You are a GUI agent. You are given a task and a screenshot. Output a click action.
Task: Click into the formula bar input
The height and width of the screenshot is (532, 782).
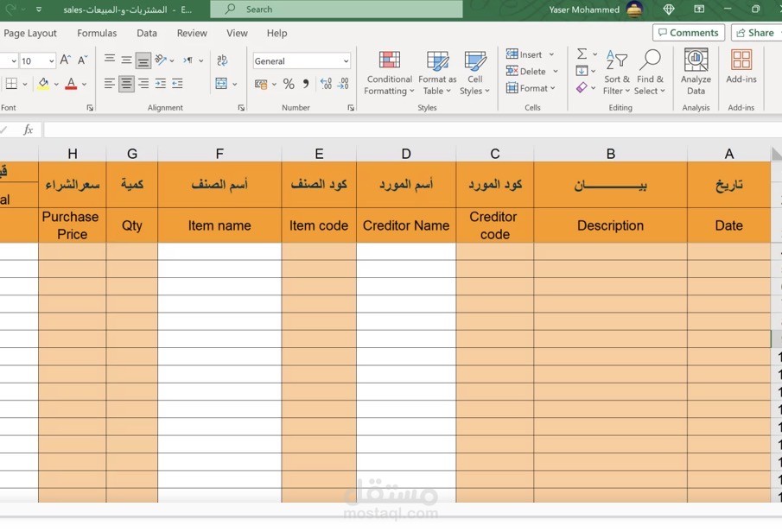413,130
